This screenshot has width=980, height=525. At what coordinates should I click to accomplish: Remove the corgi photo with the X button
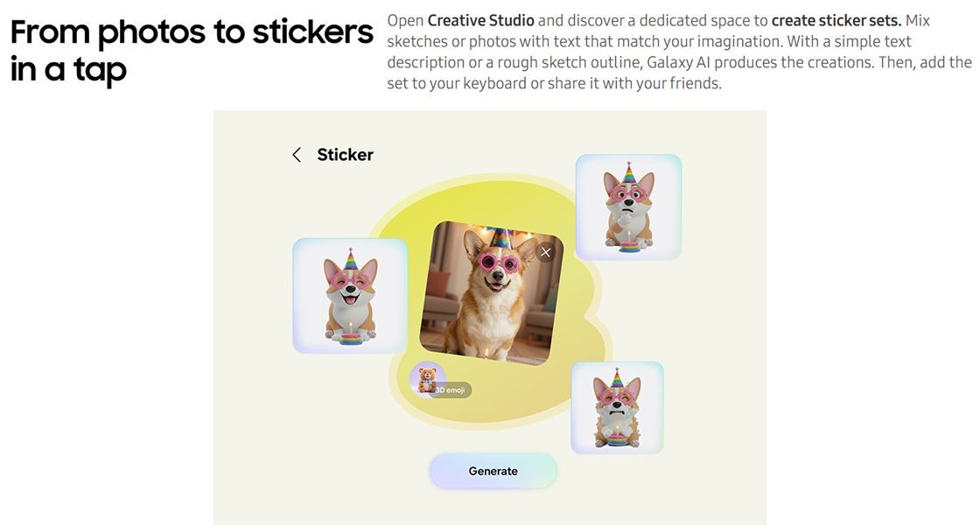pos(546,252)
